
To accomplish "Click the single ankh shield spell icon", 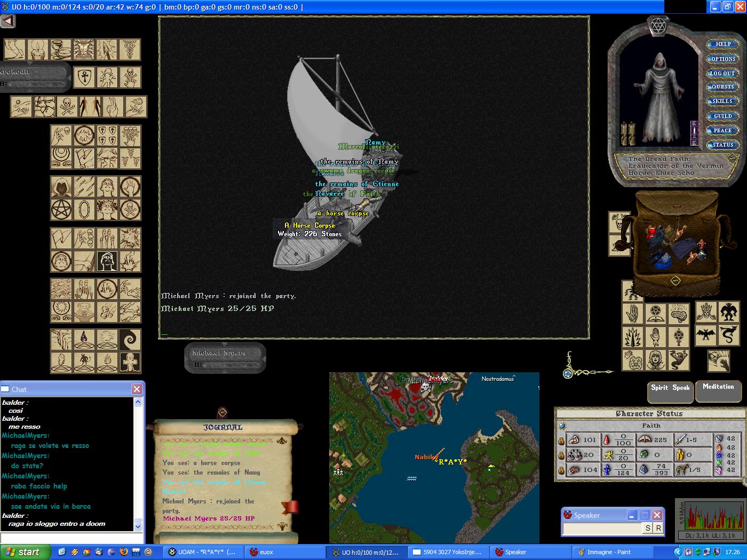I will (x=84, y=77).
